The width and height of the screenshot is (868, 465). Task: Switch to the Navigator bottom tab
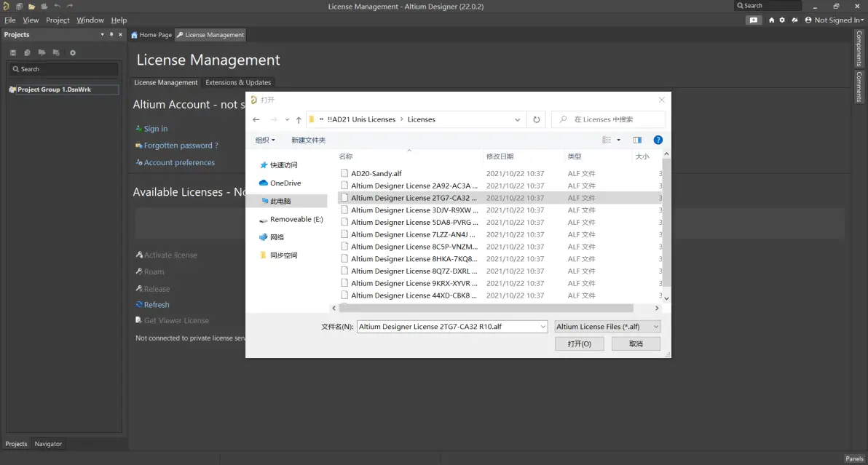click(x=48, y=444)
